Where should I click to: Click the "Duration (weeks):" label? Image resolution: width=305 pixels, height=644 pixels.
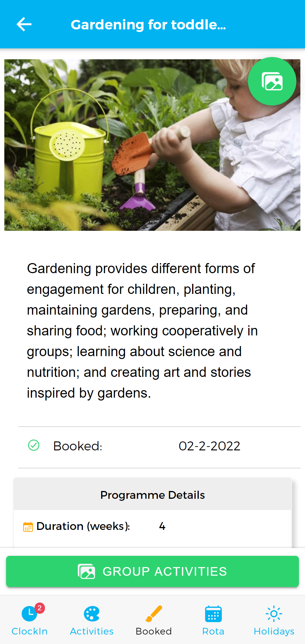tap(83, 526)
